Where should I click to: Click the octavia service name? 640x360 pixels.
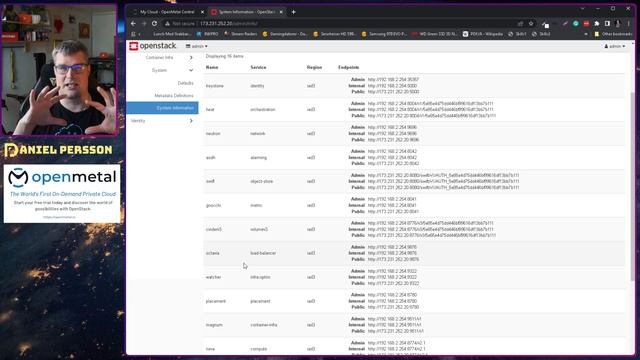(213, 253)
